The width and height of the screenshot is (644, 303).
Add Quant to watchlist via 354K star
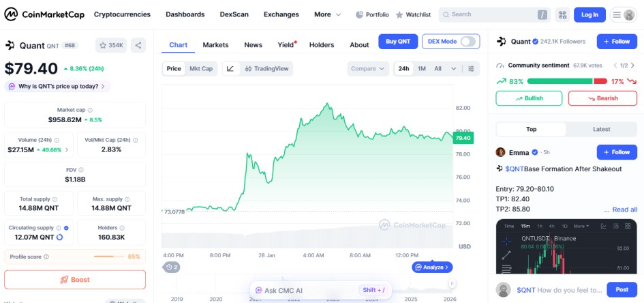click(111, 45)
